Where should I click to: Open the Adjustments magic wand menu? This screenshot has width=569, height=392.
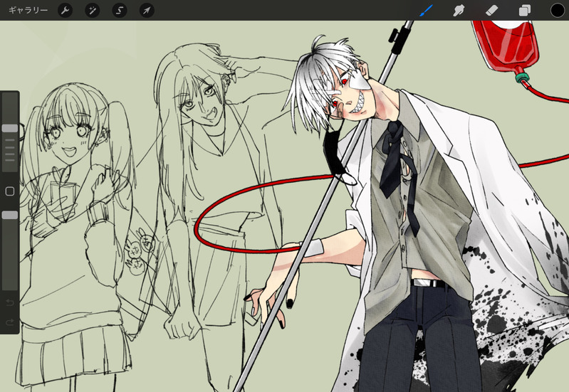93,11
